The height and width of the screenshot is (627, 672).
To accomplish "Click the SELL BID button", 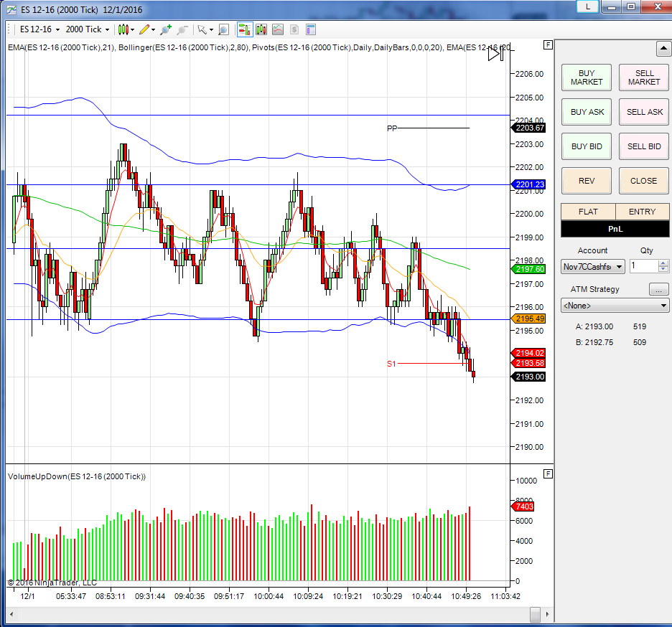I will click(644, 146).
